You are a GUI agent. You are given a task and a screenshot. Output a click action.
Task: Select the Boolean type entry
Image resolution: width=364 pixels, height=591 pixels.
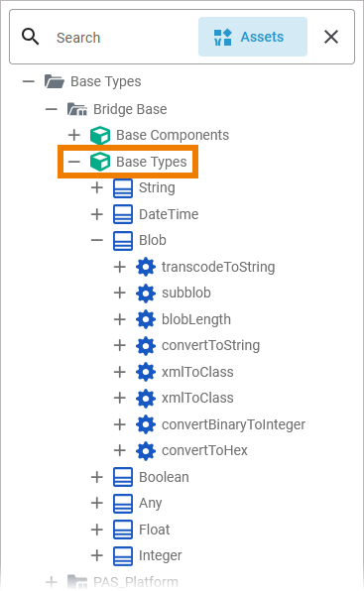(164, 477)
